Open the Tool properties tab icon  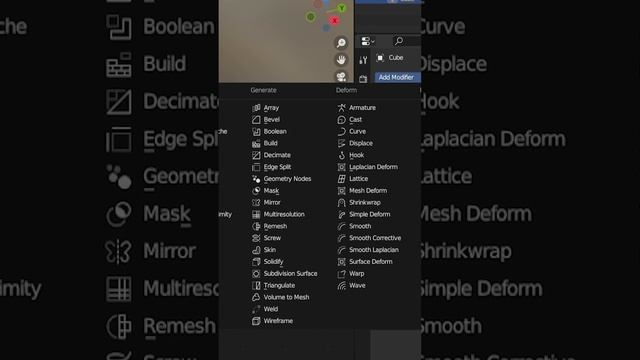coord(363,60)
